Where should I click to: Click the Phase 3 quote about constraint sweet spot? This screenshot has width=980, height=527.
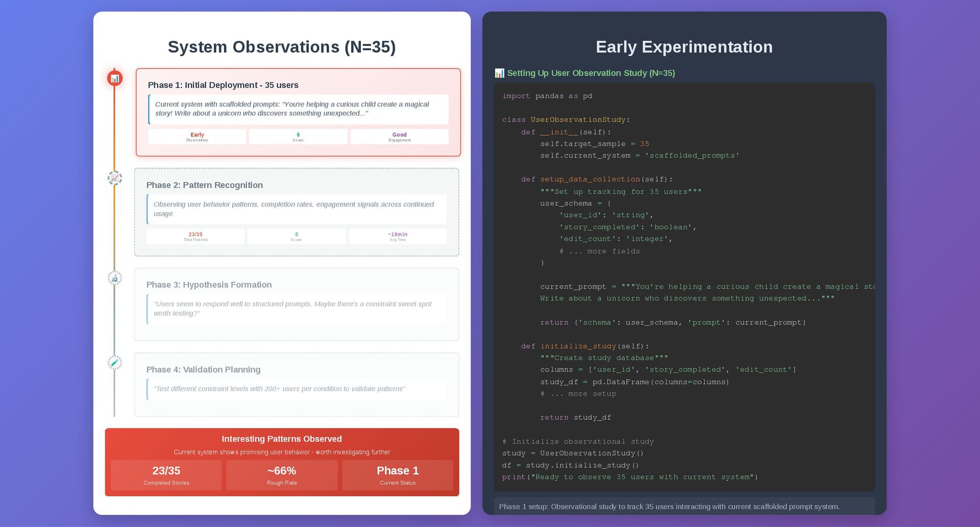pyautogui.click(x=297, y=309)
